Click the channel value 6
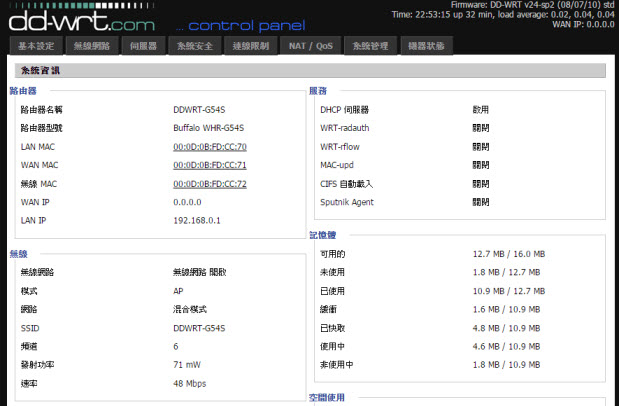619x406 pixels. [176, 346]
